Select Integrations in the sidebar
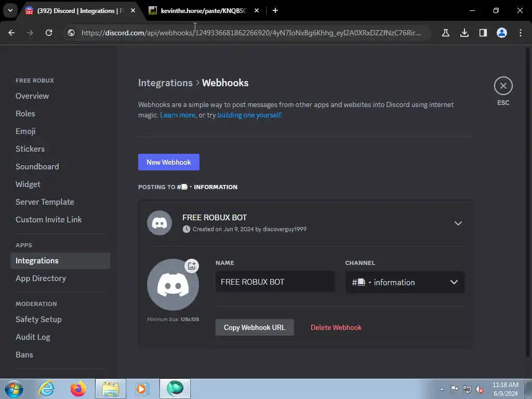Image resolution: width=532 pixels, height=399 pixels. (x=60, y=261)
